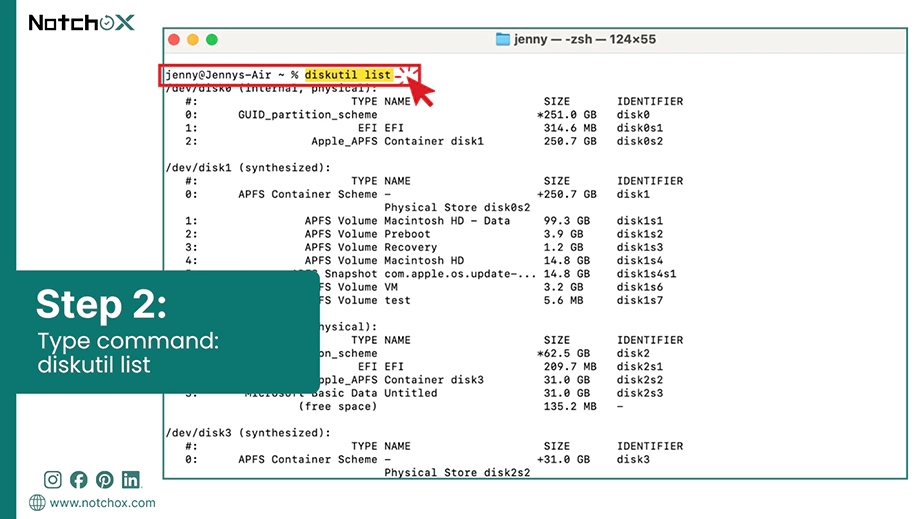This screenshot has width=922, height=519.
Task: Click the green zoom window button
Action: coord(212,39)
